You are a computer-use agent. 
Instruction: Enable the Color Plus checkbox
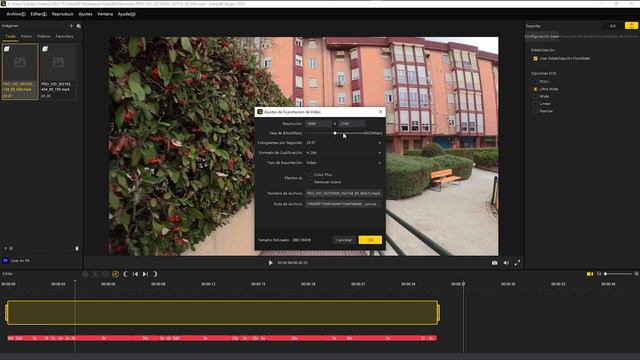pos(310,175)
